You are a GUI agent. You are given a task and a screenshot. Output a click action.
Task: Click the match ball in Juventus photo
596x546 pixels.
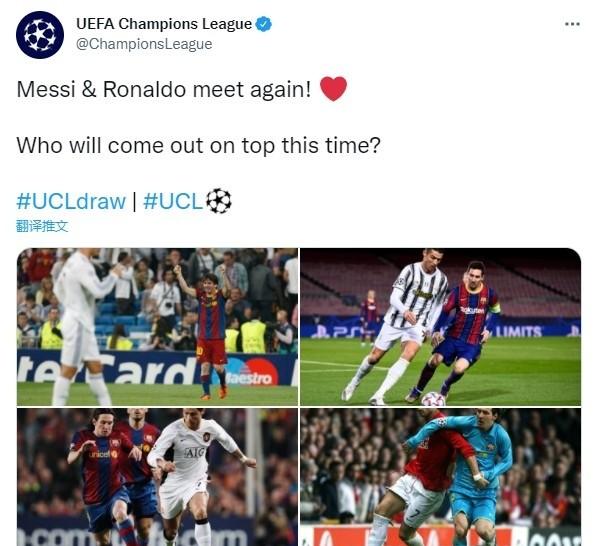click(x=433, y=399)
